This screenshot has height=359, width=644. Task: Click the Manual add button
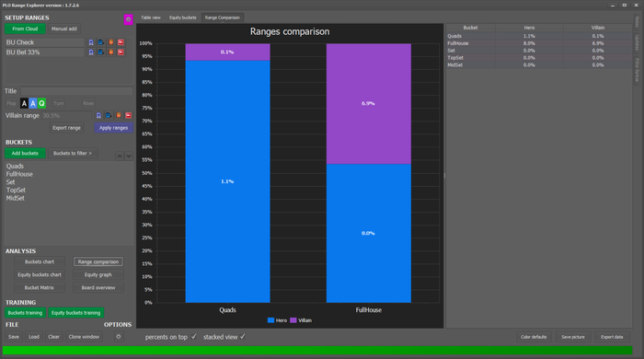64,29
